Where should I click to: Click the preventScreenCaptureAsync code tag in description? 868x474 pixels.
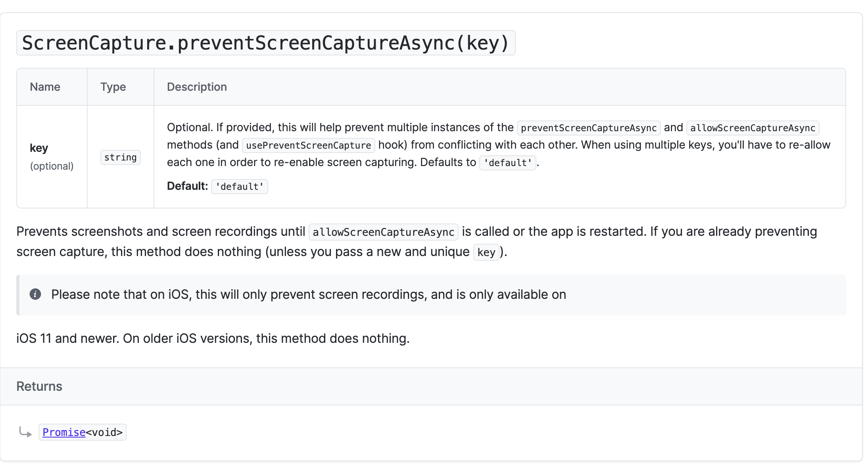coord(588,128)
